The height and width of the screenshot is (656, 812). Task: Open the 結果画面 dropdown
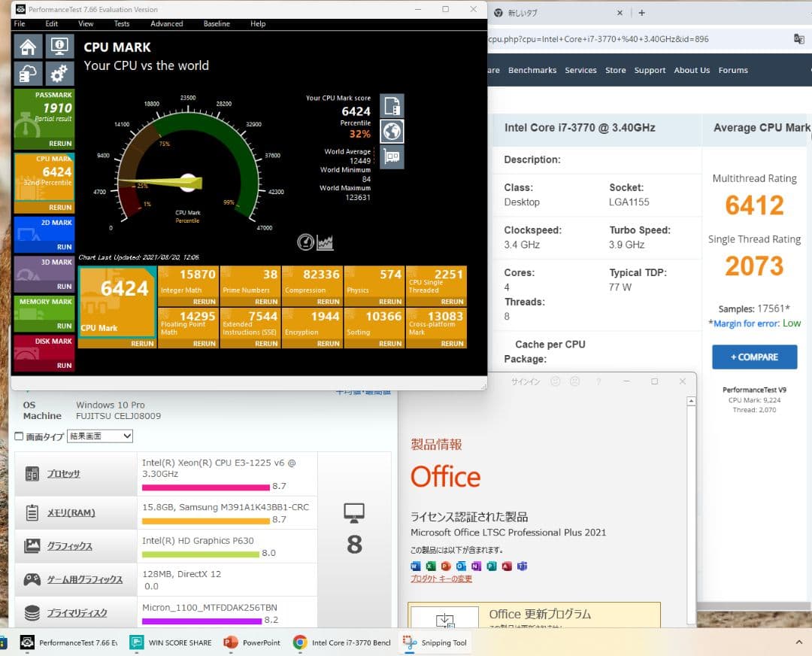[x=100, y=436]
